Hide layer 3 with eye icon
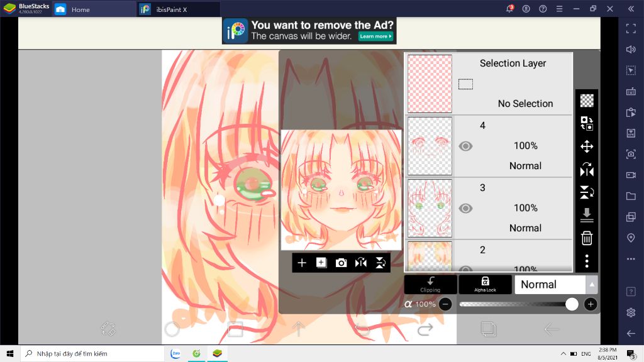This screenshot has height=362, width=644. click(x=465, y=208)
